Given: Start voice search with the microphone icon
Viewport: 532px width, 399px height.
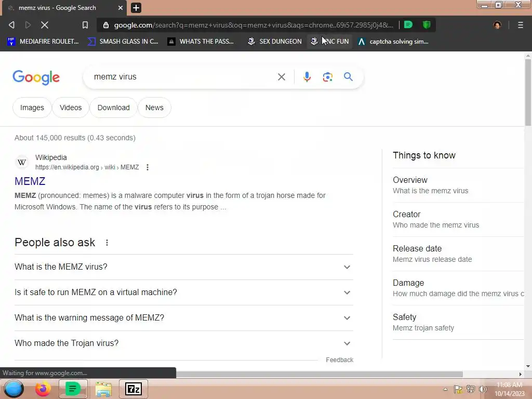Looking at the screenshot, I should (x=307, y=77).
